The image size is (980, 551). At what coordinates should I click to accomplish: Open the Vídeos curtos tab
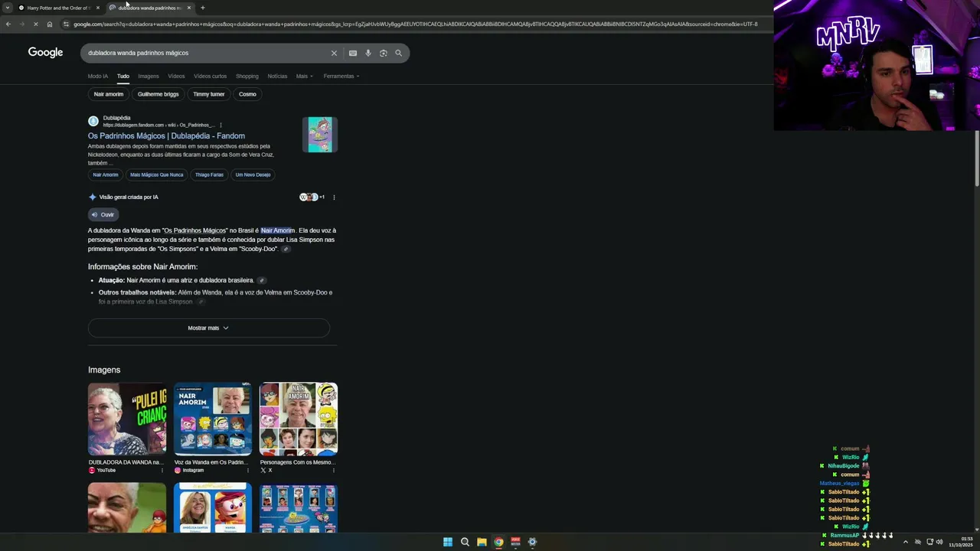[210, 77]
